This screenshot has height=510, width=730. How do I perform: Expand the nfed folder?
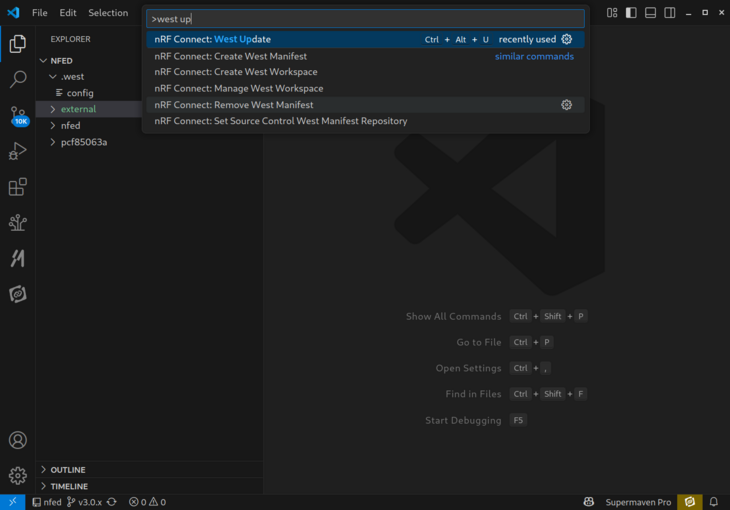coord(53,125)
